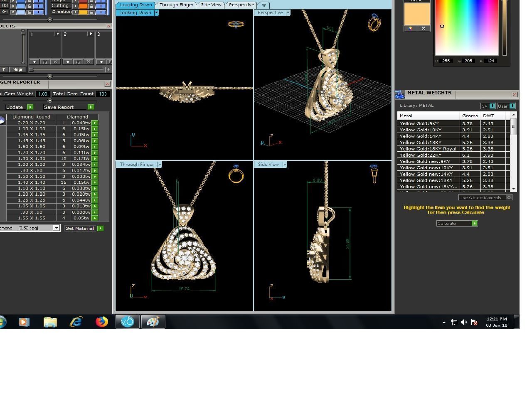Click green arrow on the 1.90 X 1.90 row
The width and height of the screenshot is (532, 399).
pyautogui.click(x=95, y=129)
